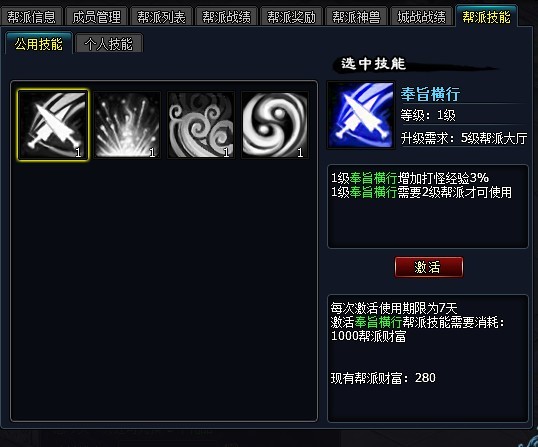538x447 pixels.
Task: Click the 选中技能 panel header
Action: (373, 64)
